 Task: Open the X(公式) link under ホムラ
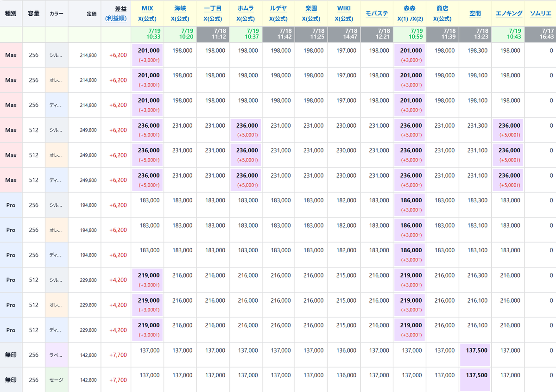coord(246,19)
